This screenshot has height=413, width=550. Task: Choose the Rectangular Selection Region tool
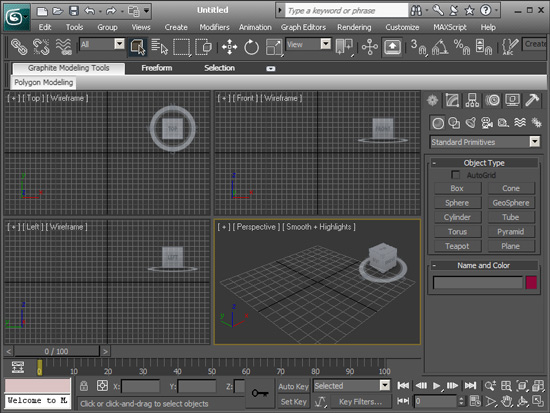181,47
